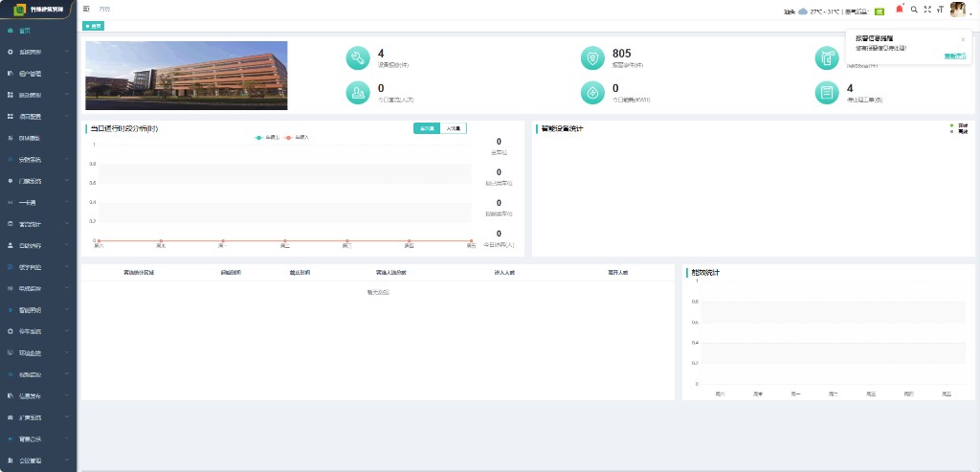
Task: Click the document icon for 4 pending work orders
Action: click(x=827, y=93)
